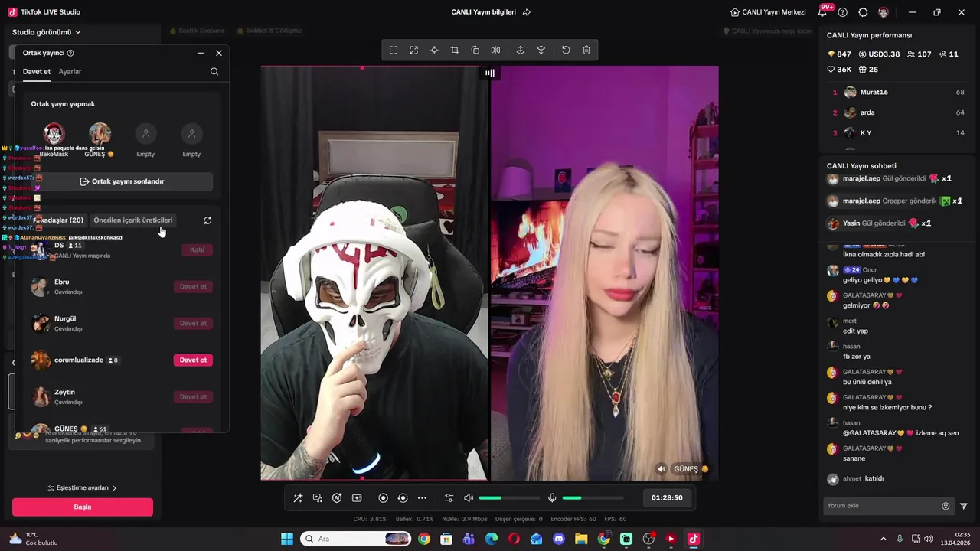
Task: Open File Explorer from the taskbar
Action: pos(581,539)
